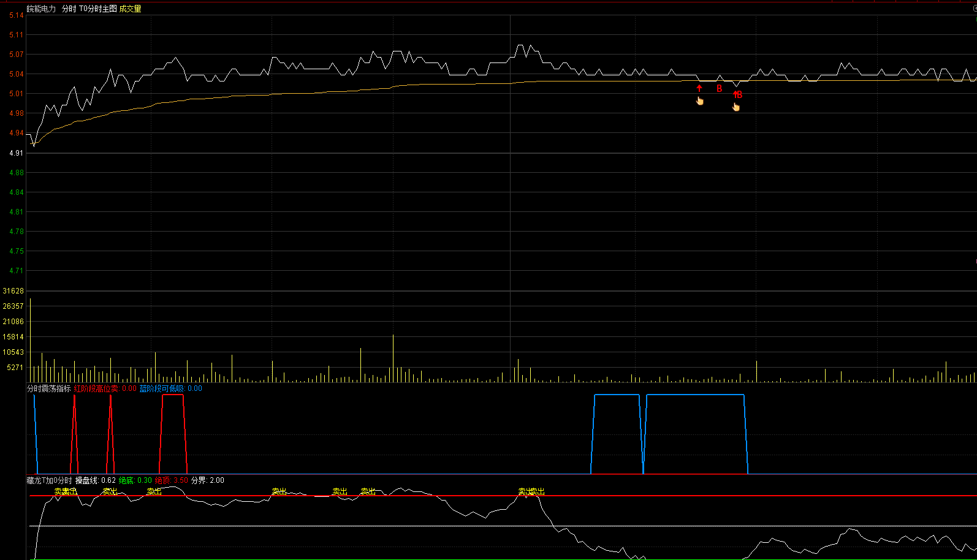The image size is (977, 560).
Task: Click the 4.98 price axis label
Action: pyautogui.click(x=16, y=113)
